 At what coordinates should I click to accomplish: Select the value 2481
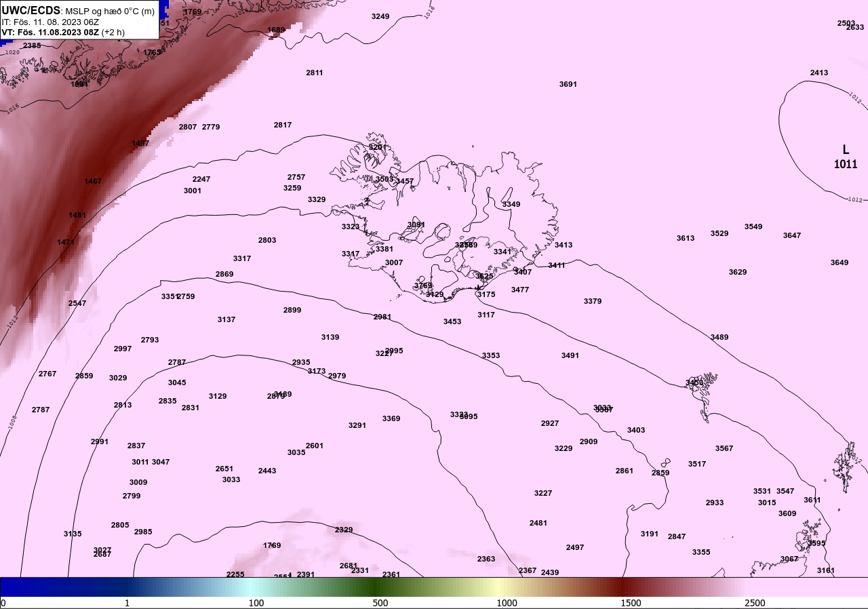[x=538, y=523]
